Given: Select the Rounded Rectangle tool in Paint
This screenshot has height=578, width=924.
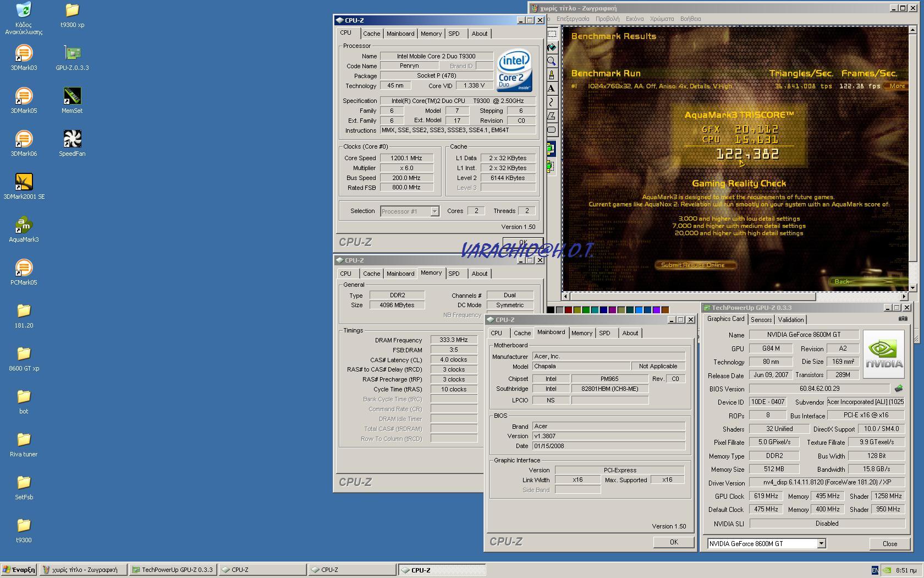Looking at the screenshot, I should coord(552,130).
